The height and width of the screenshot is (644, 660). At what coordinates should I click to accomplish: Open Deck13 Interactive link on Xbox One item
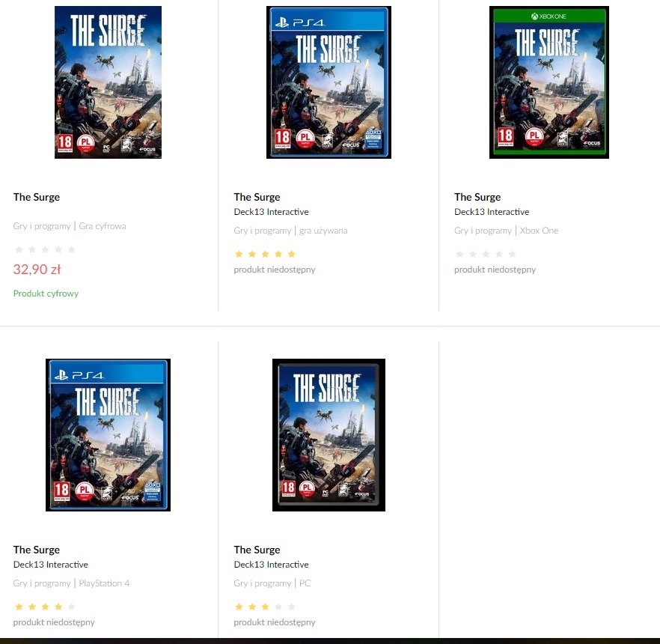point(492,212)
